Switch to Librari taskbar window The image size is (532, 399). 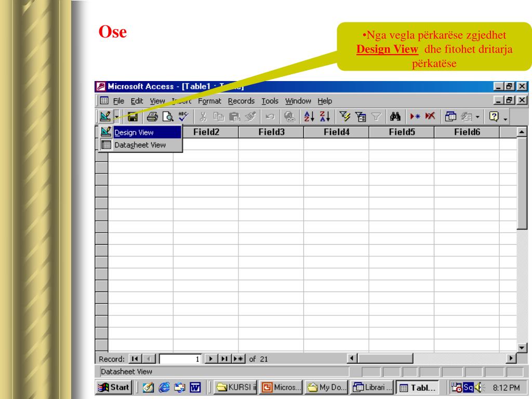(371, 387)
